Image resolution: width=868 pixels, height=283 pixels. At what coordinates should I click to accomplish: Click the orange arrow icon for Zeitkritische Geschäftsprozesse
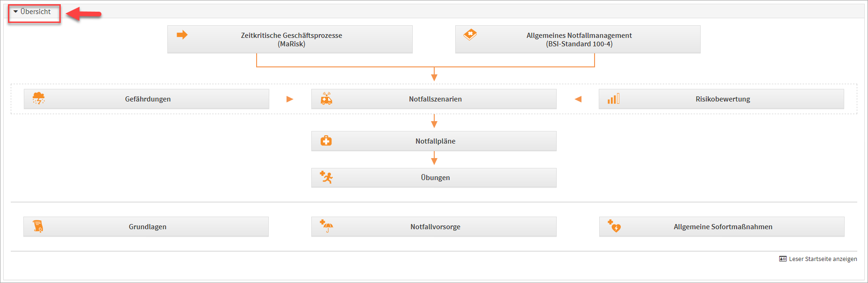coord(182,35)
